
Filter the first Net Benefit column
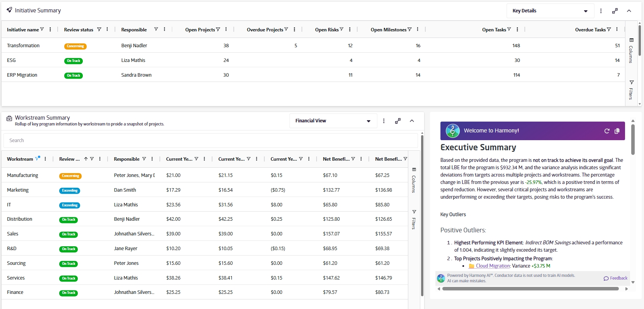(x=353, y=159)
